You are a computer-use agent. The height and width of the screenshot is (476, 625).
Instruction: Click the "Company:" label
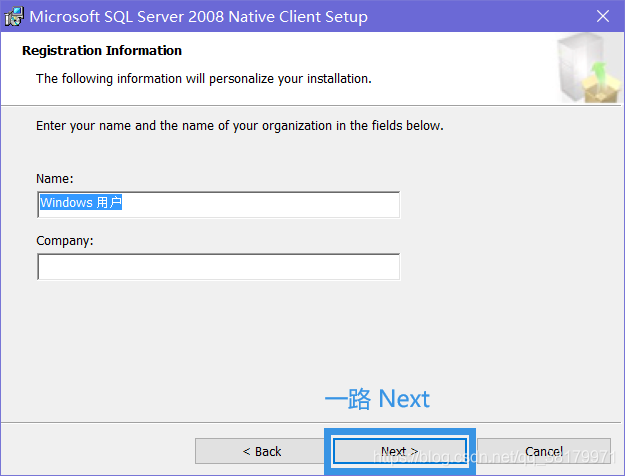[65, 241]
